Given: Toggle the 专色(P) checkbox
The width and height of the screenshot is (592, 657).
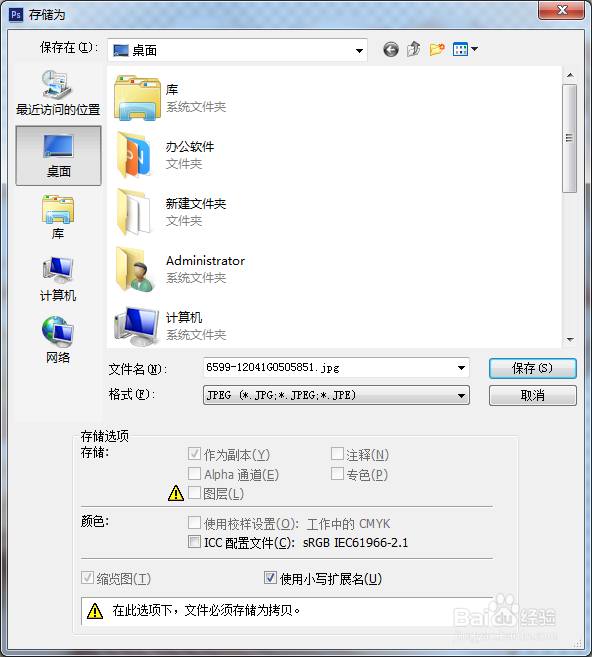Looking at the screenshot, I should (x=337, y=473).
